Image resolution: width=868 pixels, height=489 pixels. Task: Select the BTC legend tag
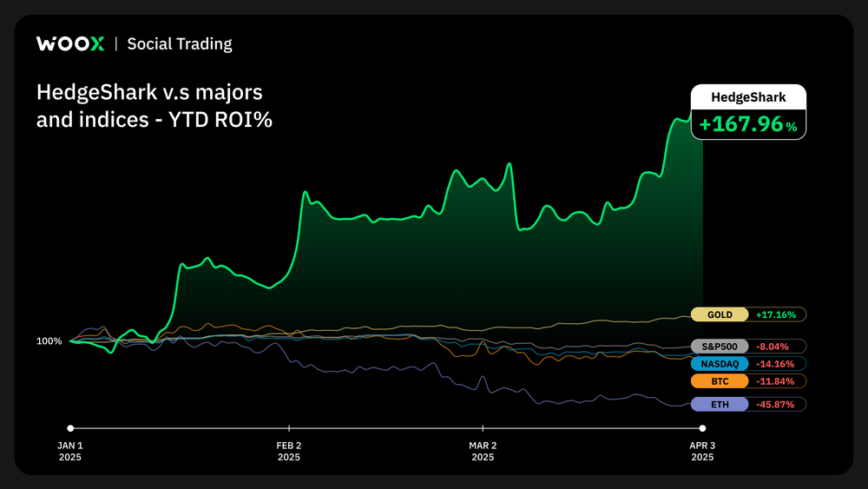(720, 381)
